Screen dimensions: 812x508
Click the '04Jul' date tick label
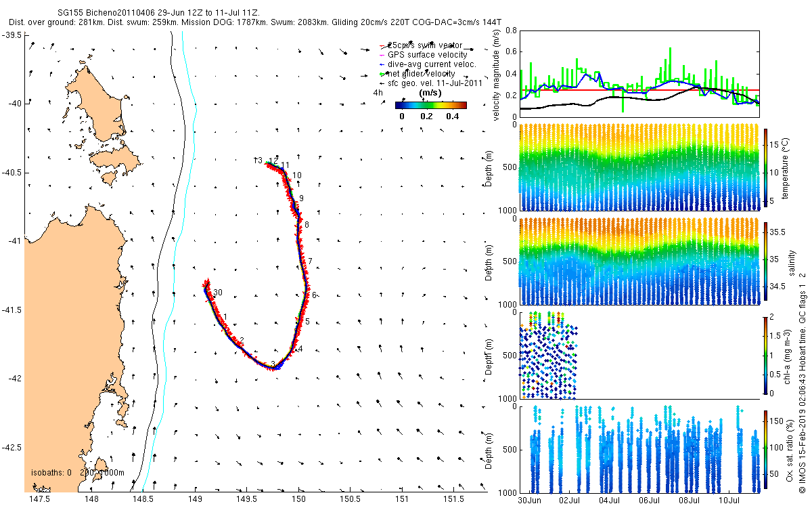point(610,501)
